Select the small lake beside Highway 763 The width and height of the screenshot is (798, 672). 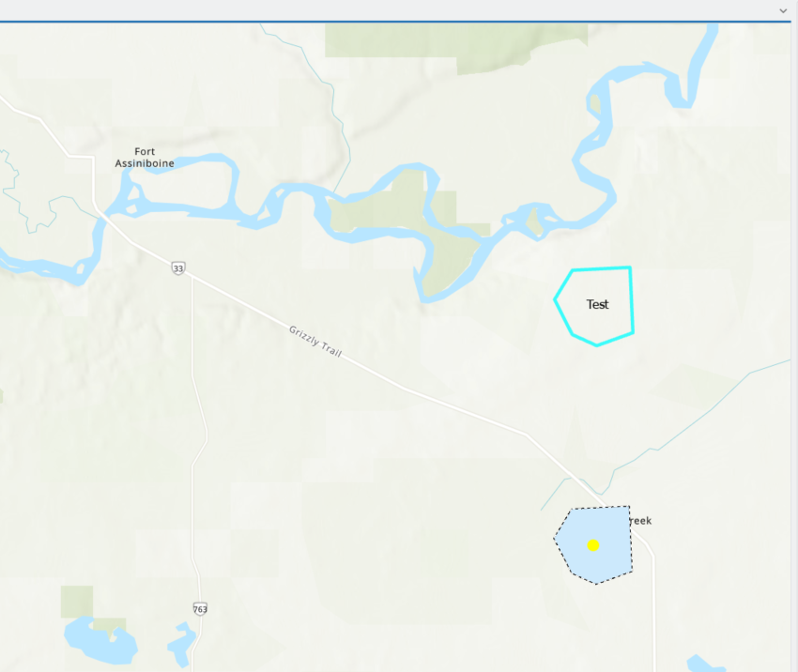pyautogui.click(x=181, y=645)
